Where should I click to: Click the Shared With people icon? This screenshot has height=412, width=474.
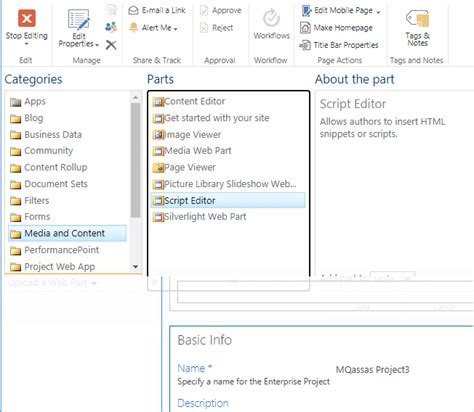(111, 27)
